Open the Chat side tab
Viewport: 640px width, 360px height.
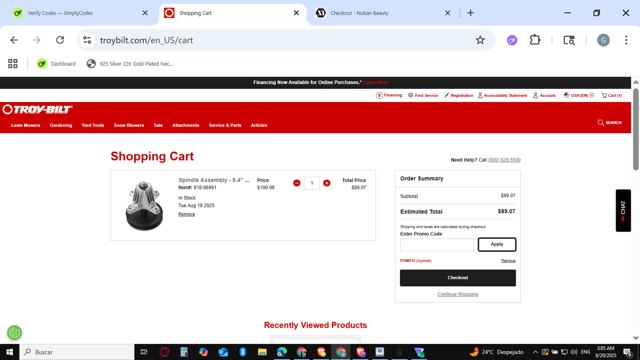623,210
